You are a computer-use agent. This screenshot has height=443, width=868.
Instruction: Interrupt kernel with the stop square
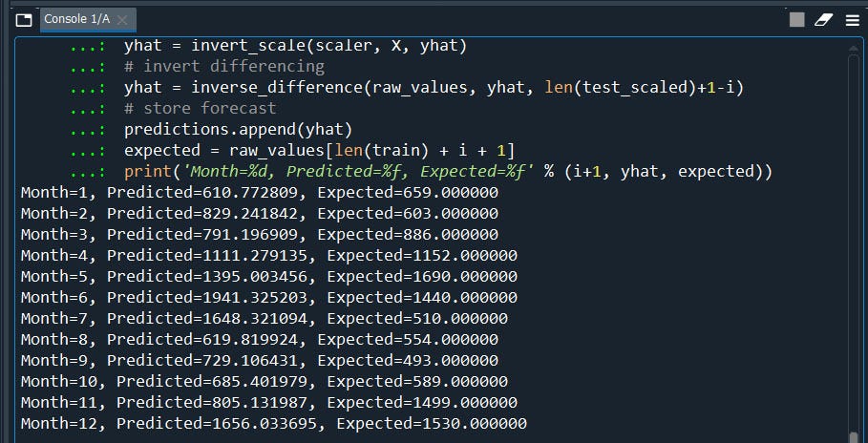pyautogui.click(x=796, y=20)
